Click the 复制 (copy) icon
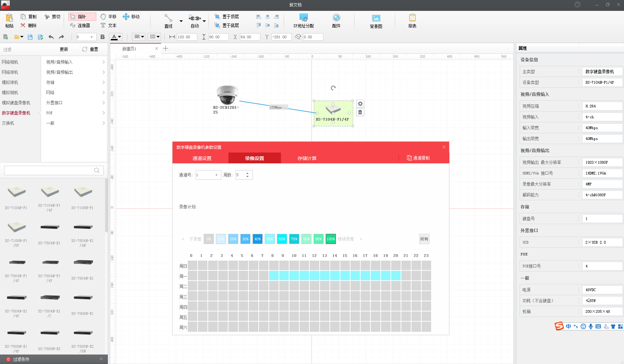The image size is (624, 364). (x=23, y=17)
